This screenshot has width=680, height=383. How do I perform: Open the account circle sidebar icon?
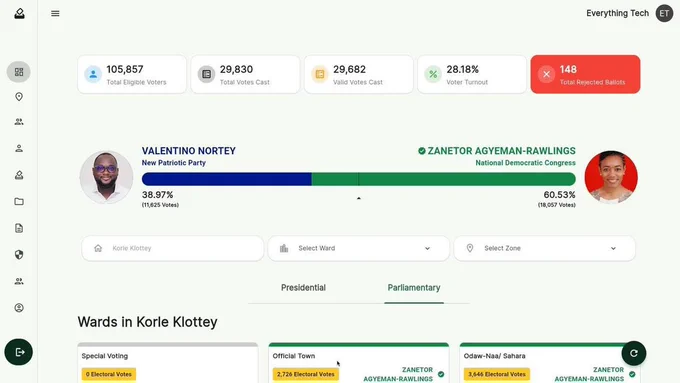(x=19, y=308)
